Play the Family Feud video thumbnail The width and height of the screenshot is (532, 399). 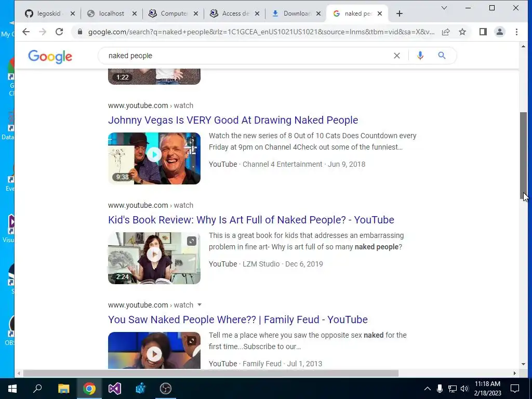[154, 351]
